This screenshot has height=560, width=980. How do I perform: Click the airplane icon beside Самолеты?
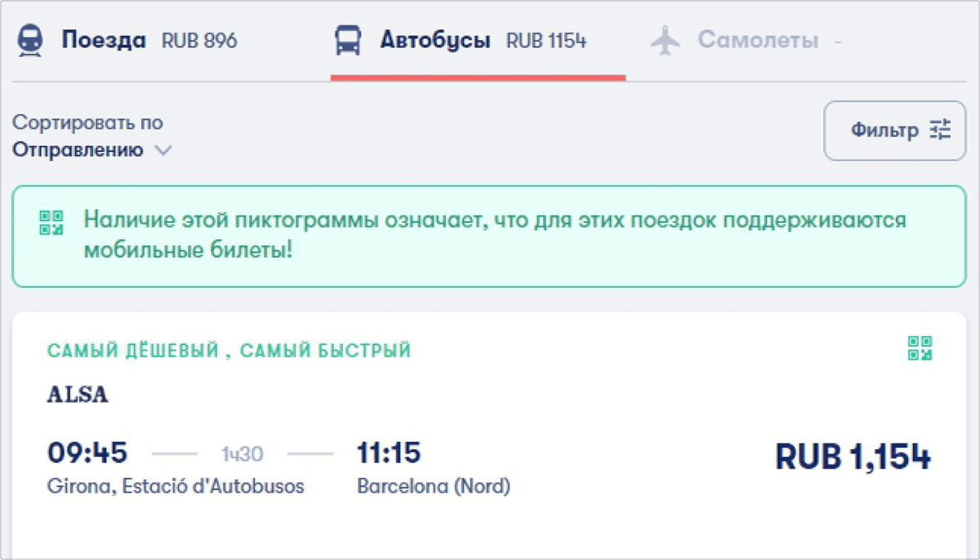[x=666, y=40]
